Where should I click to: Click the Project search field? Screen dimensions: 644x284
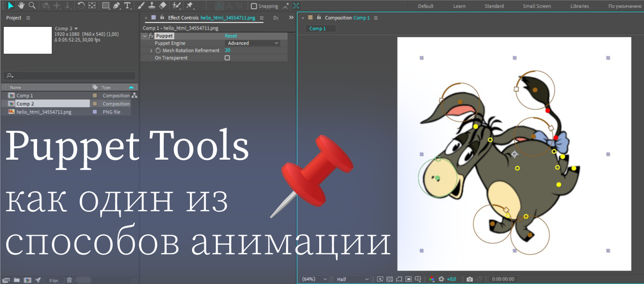click(x=70, y=76)
